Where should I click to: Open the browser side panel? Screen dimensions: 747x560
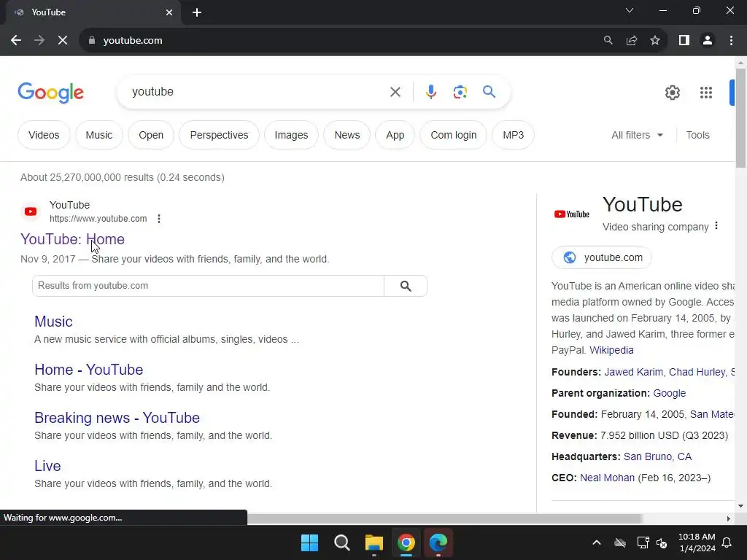pos(684,41)
